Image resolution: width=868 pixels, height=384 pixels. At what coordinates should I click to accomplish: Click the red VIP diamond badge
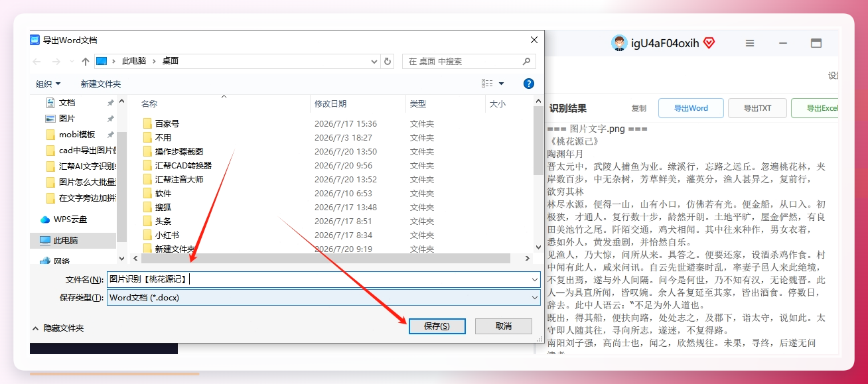coord(709,43)
